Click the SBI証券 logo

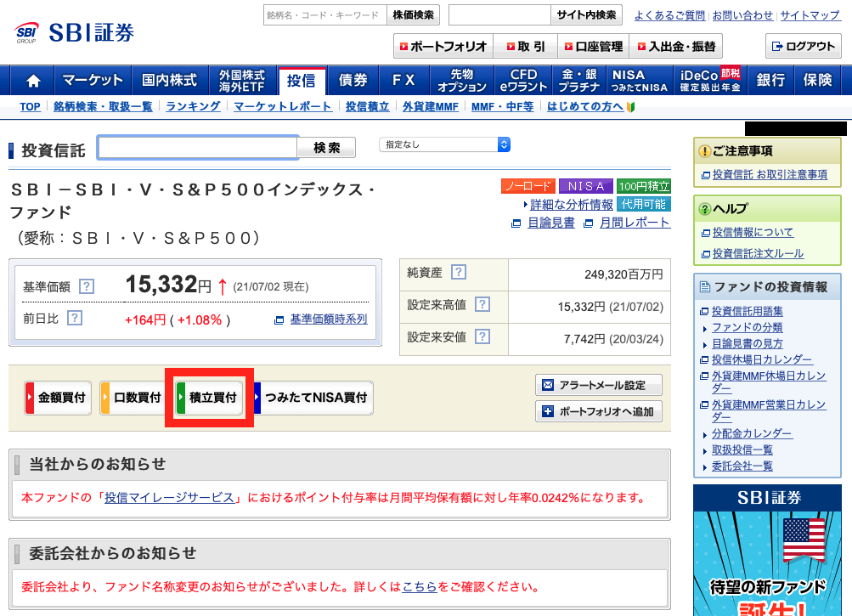coord(74,32)
